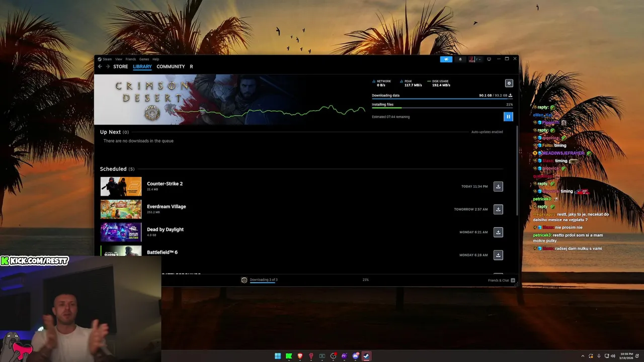The height and width of the screenshot is (362, 644).
Task: Open the Games menu
Action: point(144,59)
